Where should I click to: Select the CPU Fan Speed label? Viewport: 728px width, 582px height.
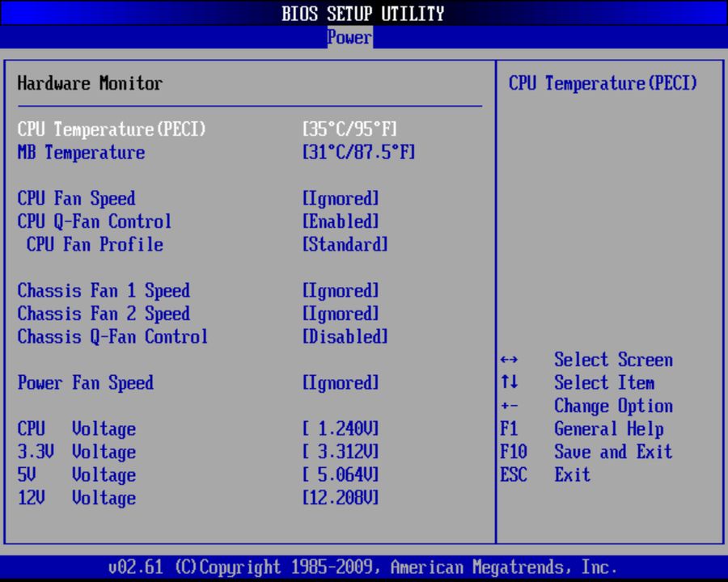pyautogui.click(x=77, y=199)
